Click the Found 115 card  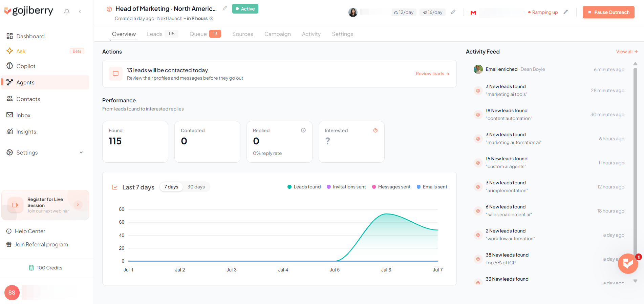[135, 142]
